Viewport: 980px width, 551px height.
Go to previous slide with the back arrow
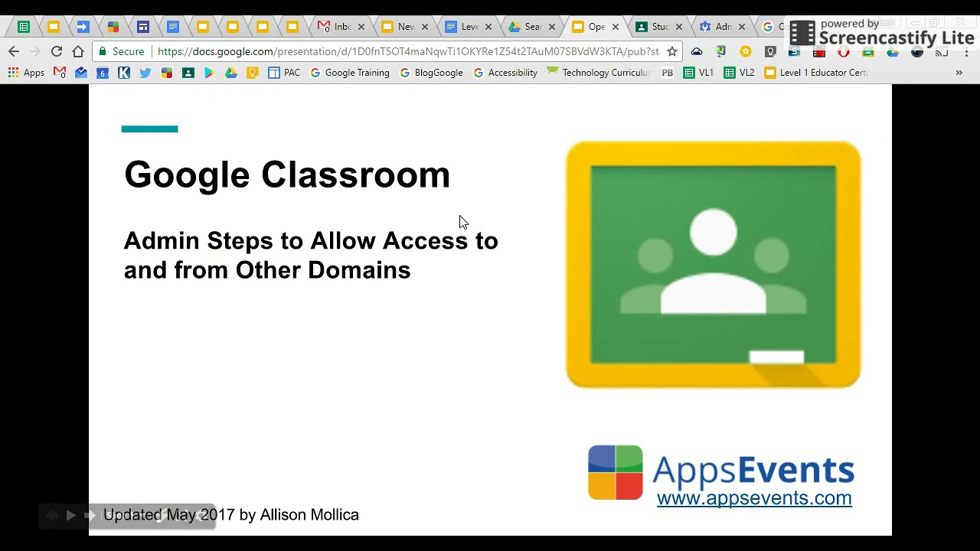pos(51,516)
